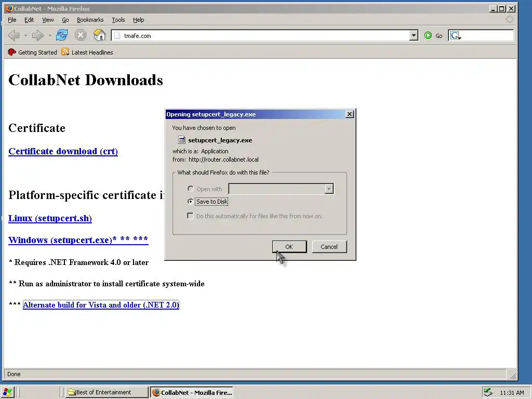Click the Latest Headlines bookmark label

pos(92,52)
